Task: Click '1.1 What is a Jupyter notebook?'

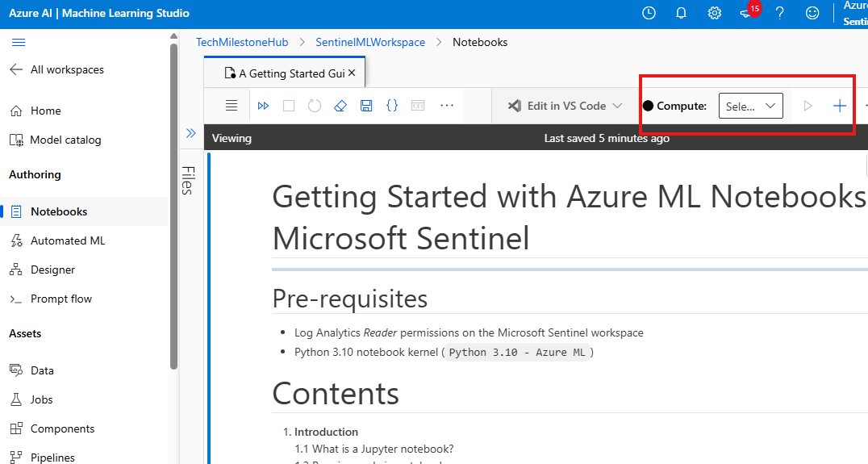Action: 374,449
